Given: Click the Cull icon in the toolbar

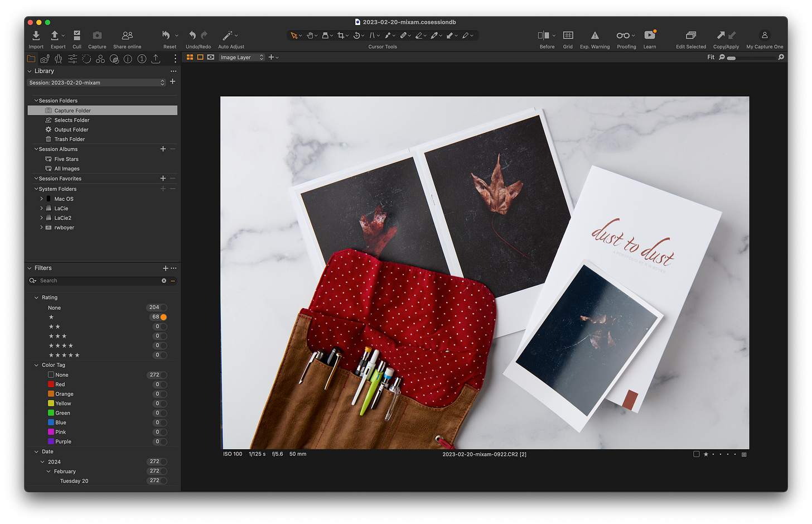Looking at the screenshot, I should click(x=76, y=36).
